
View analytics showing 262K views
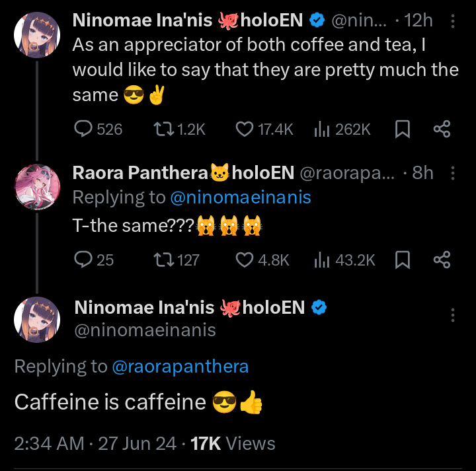[321, 129]
